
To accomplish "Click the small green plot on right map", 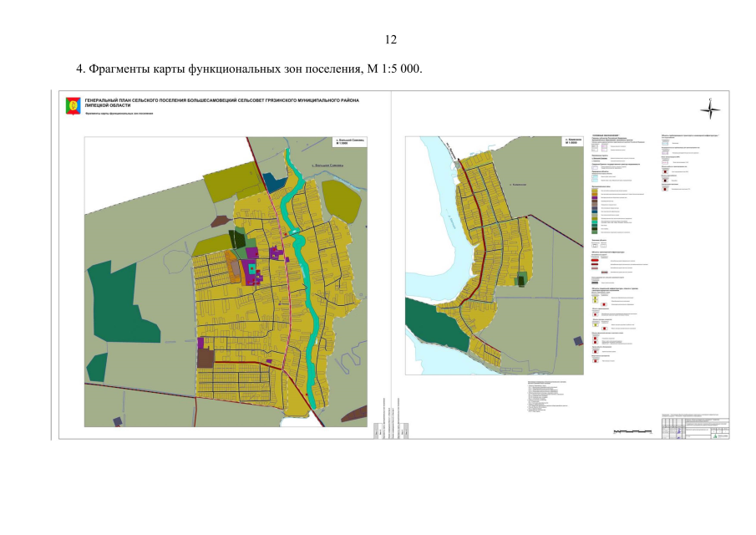I will (523, 278).
